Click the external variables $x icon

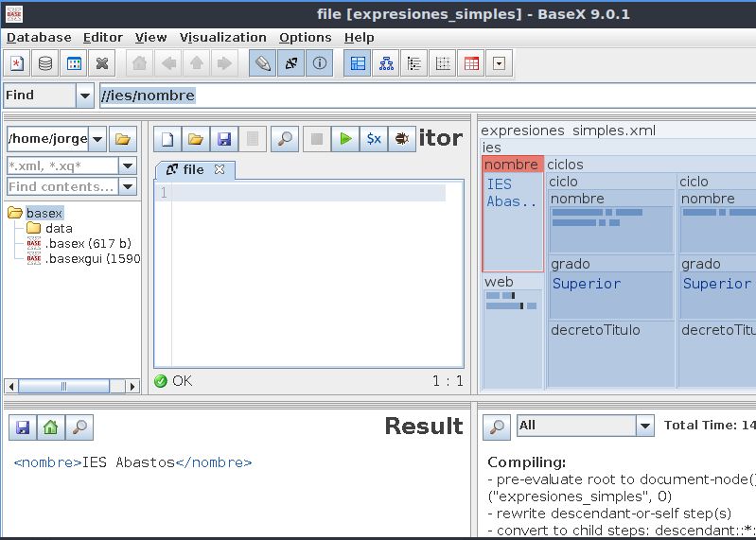coord(374,139)
